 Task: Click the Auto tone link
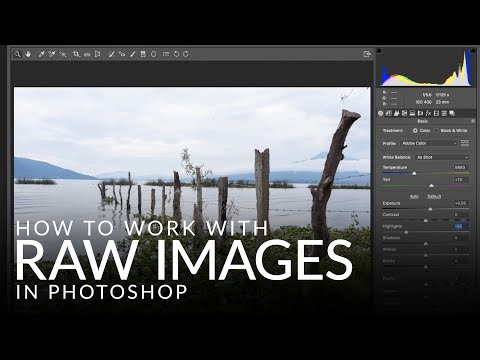[414, 196]
